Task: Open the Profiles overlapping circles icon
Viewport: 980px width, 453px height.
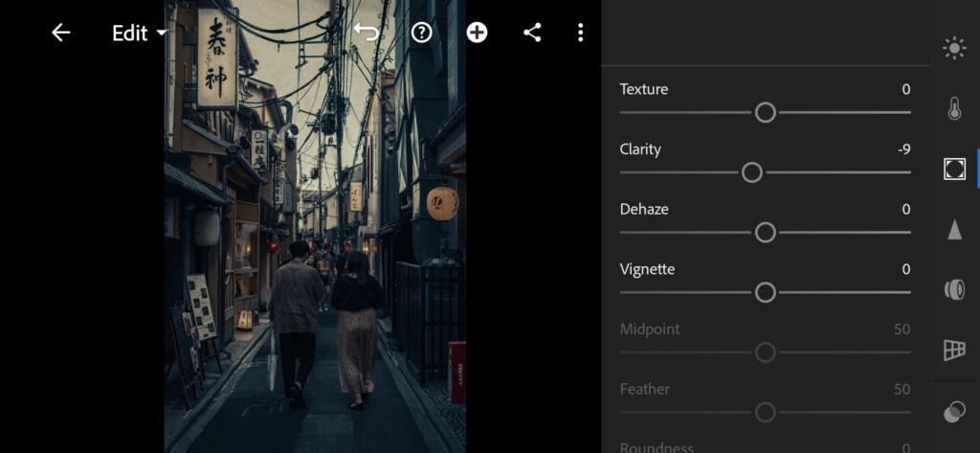Action: 954,413
